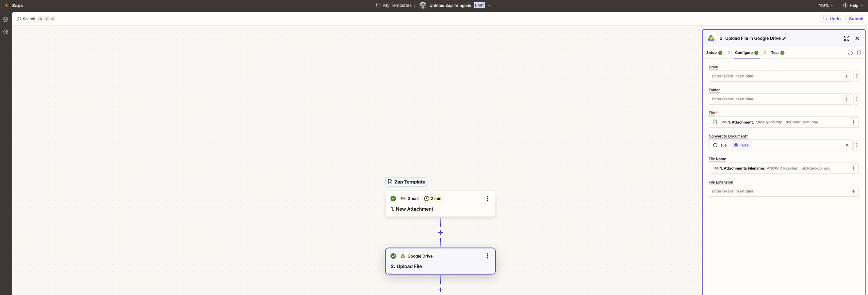Image resolution: width=868 pixels, height=295 pixels.
Task: Switch to the Configure tab
Action: [747, 53]
